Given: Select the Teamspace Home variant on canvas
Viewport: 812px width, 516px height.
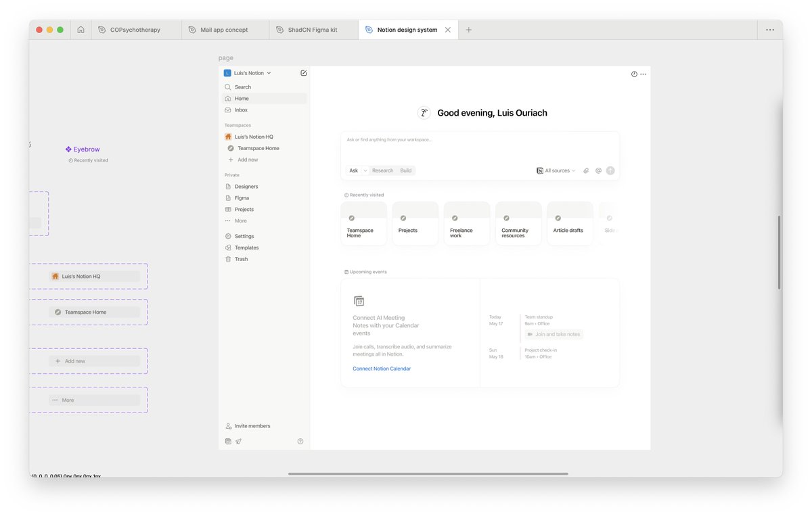Looking at the screenshot, I should 94,312.
